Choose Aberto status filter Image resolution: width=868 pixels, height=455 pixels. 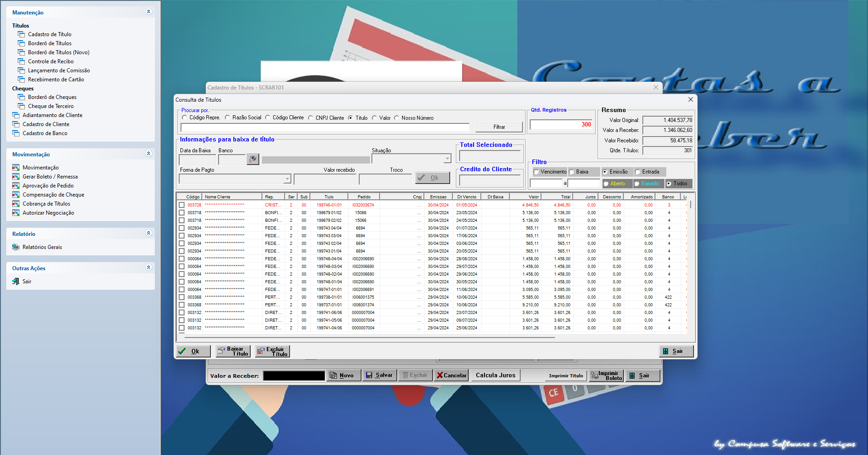[606, 183]
